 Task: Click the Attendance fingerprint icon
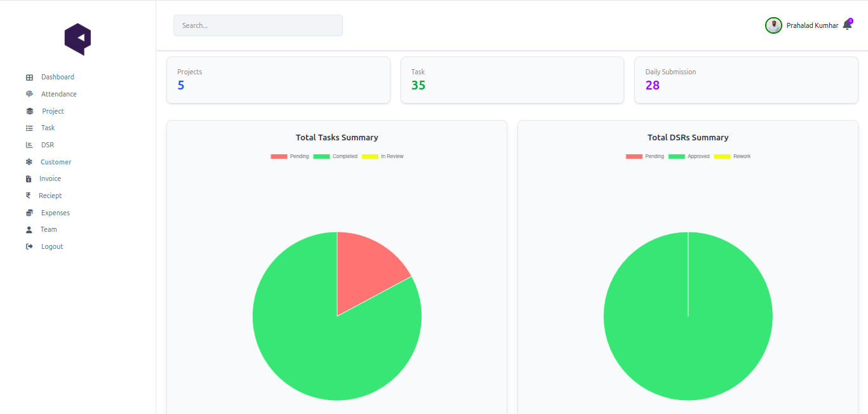pos(29,94)
